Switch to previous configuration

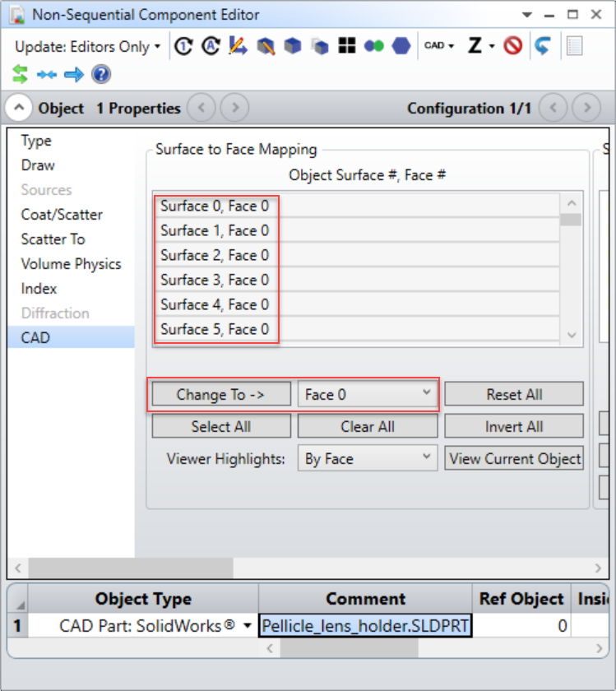coord(553,108)
